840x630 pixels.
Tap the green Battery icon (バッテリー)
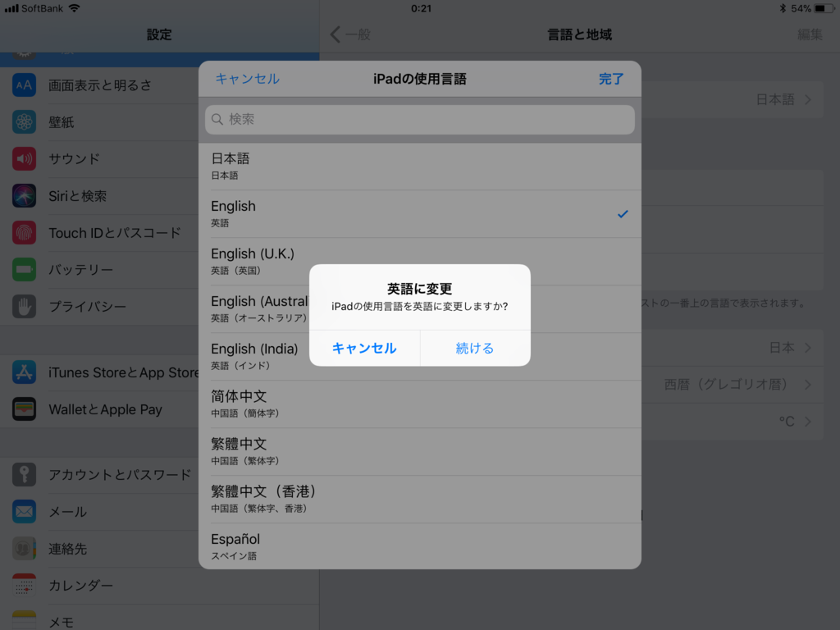[24, 269]
